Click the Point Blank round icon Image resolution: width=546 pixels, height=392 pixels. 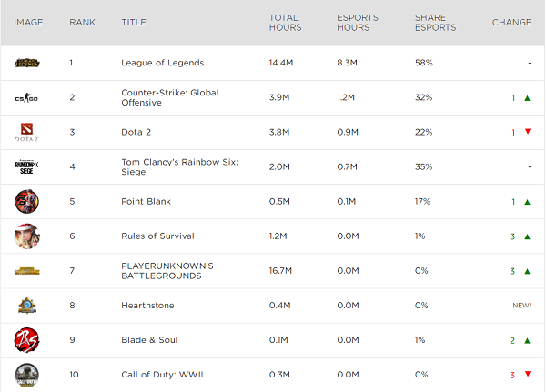(x=26, y=201)
